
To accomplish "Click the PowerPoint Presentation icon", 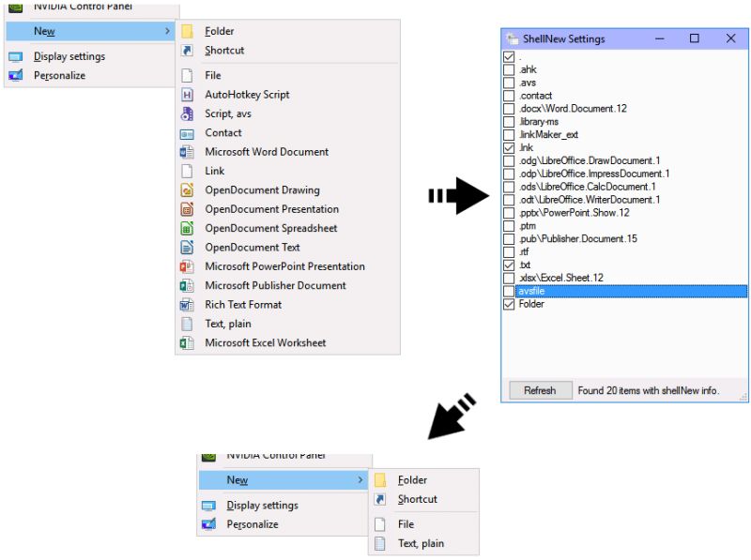I will click(x=187, y=266).
